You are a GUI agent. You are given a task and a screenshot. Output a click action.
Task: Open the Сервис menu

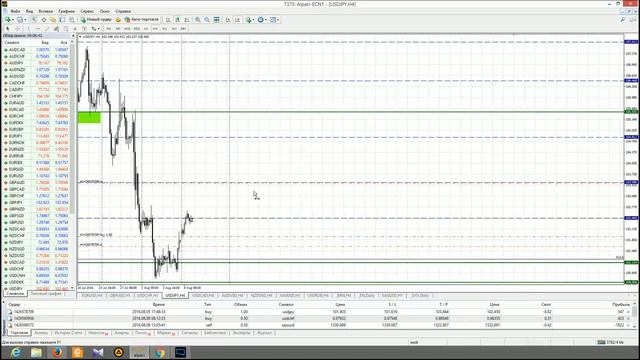pos(87,11)
